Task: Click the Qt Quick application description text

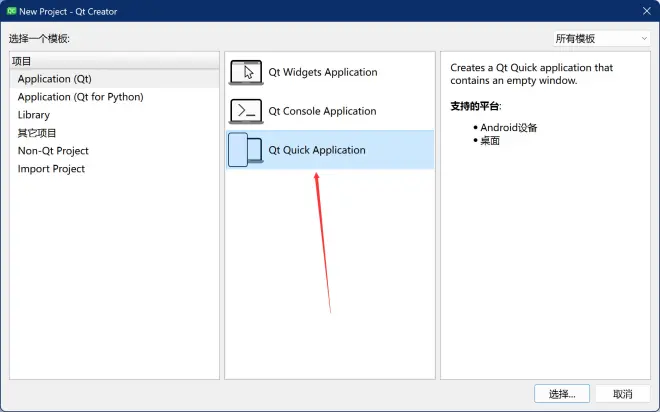Action: click(x=532, y=74)
